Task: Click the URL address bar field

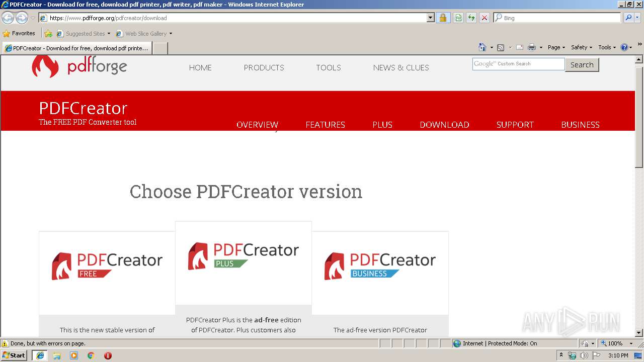Action: pyautogui.click(x=233, y=18)
